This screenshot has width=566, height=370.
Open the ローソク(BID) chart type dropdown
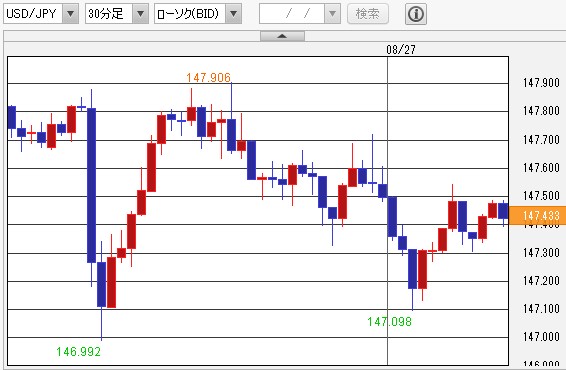tap(234, 14)
